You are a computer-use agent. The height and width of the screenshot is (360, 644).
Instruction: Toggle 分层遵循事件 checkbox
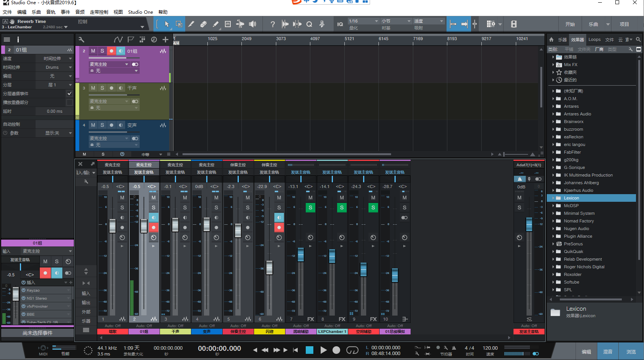point(69,94)
